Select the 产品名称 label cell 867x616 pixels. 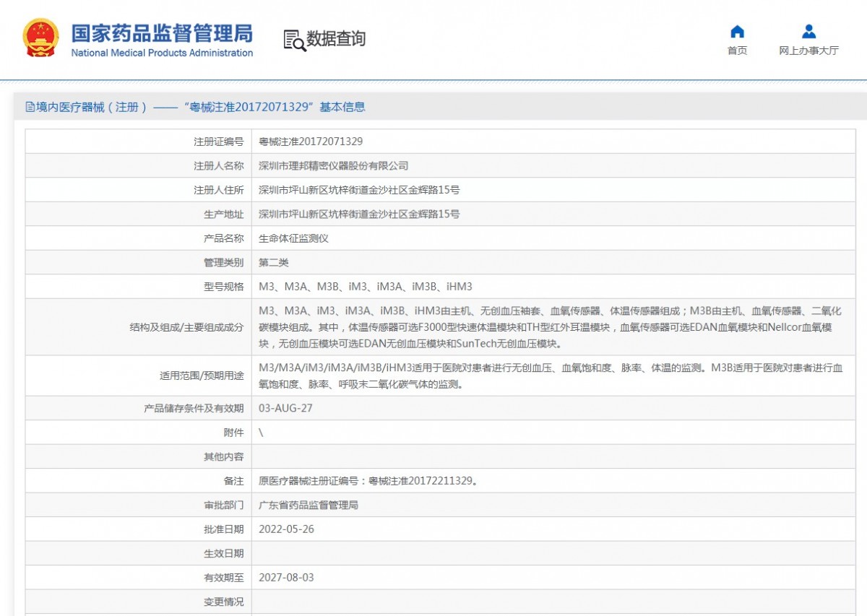pyautogui.click(x=139, y=238)
